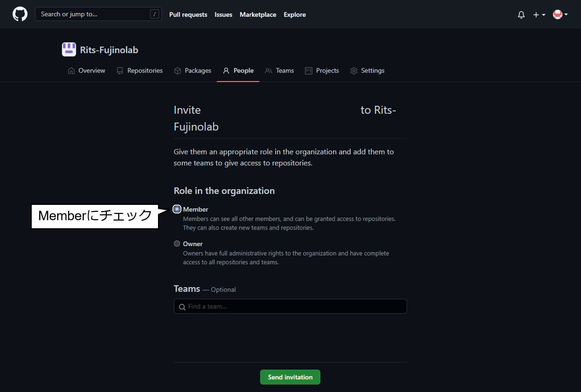This screenshot has width=581, height=392.
Task: Click the Send invitation button
Action: [290, 377]
